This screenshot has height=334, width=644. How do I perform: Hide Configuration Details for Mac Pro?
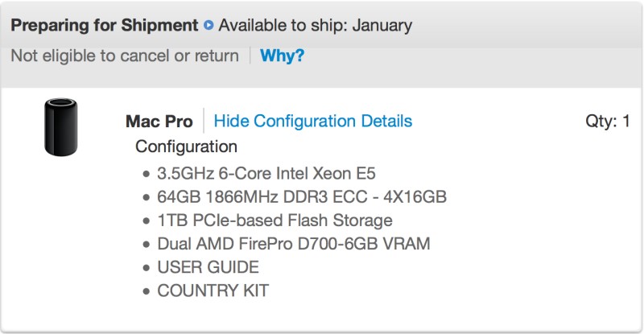pyautogui.click(x=312, y=121)
